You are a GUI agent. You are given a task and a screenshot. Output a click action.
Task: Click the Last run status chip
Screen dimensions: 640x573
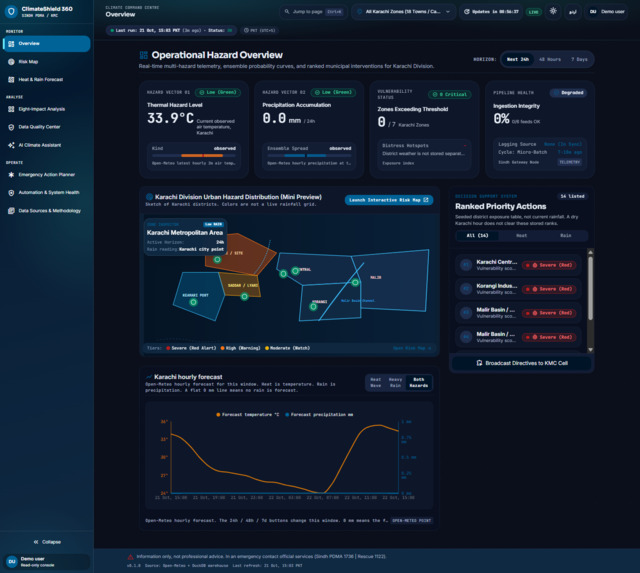pyautogui.click(x=171, y=30)
